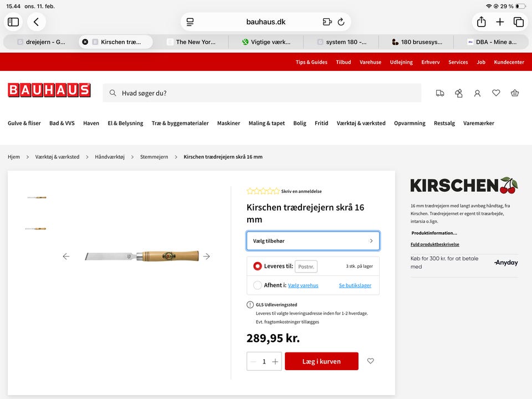The height and width of the screenshot is (399, 532).
Task: Open Gulve & fliser category menu
Action: (x=24, y=123)
